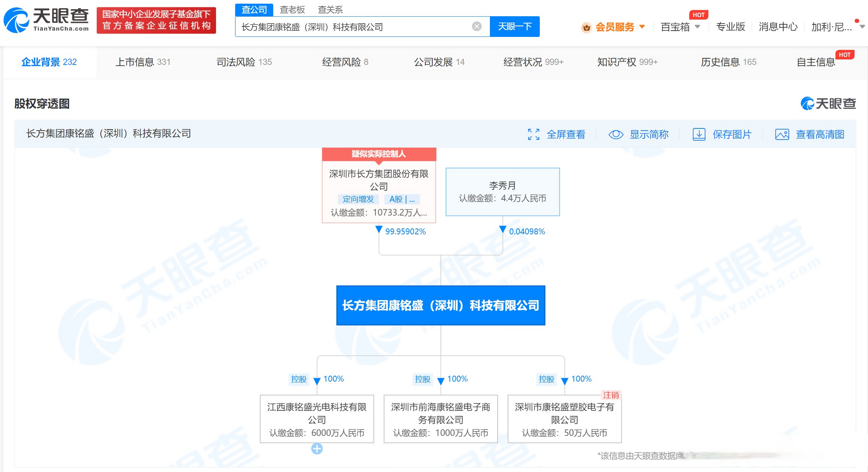
Task: Switch to 自主信息 tab
Action: (816, 62)
